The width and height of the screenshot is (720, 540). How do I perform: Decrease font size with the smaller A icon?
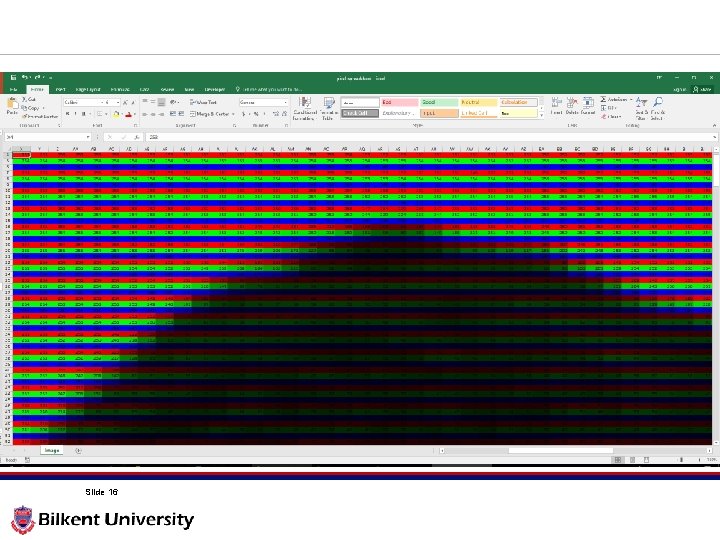pyautogui.click(x=133, y=102)
